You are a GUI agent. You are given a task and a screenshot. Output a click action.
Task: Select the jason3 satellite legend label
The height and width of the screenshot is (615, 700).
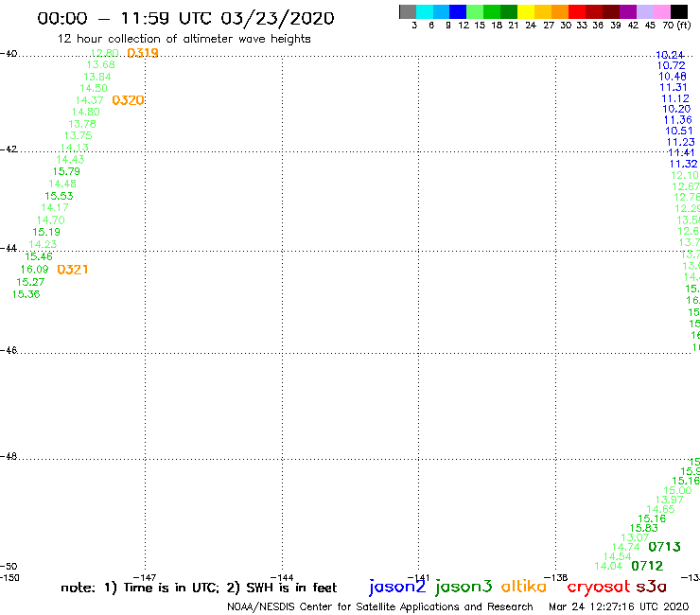pos(464,587)
